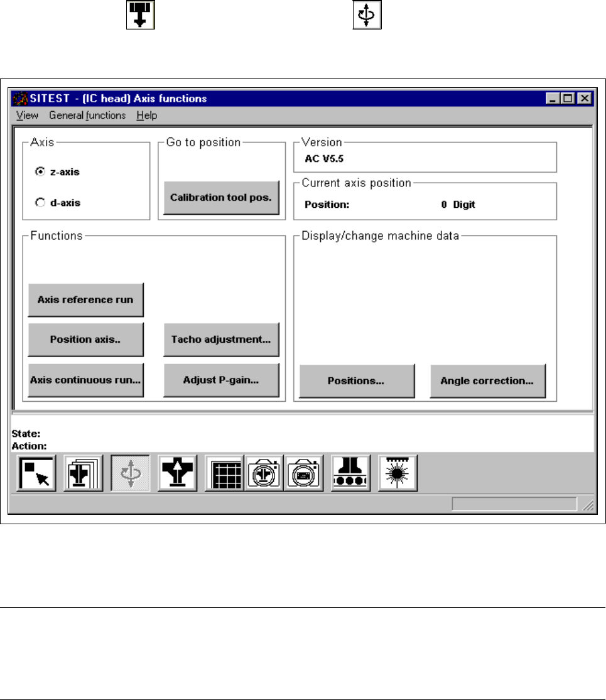Image resolution: width=606 pixels, height=700 pixels.
Task: Click the 0 Digit position value
Action: tap(458, 205)
